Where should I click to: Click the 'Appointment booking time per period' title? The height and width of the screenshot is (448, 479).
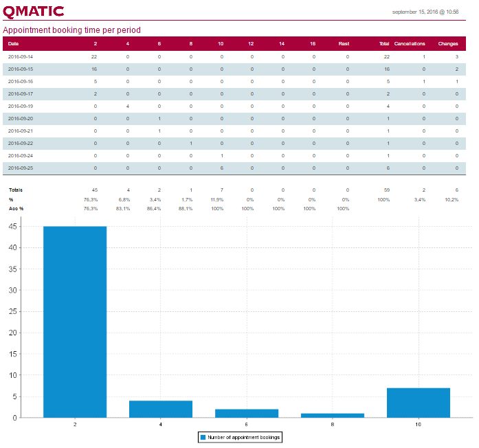coord(71,30)
